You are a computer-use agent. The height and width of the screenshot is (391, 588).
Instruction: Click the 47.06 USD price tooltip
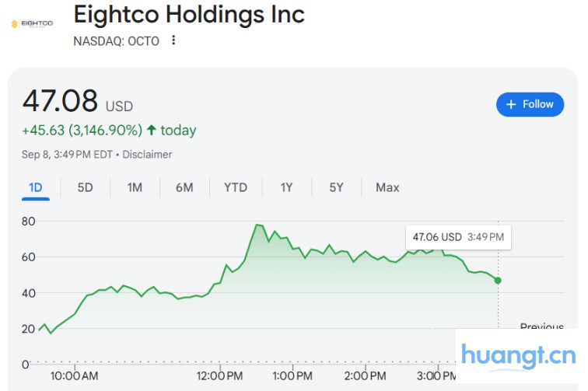[x=457, y=237]
